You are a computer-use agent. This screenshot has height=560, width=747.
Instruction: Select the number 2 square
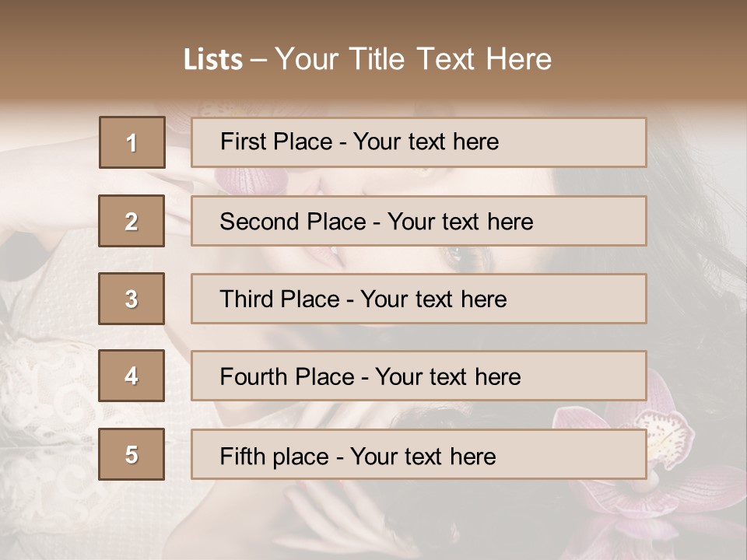(132, 221)
